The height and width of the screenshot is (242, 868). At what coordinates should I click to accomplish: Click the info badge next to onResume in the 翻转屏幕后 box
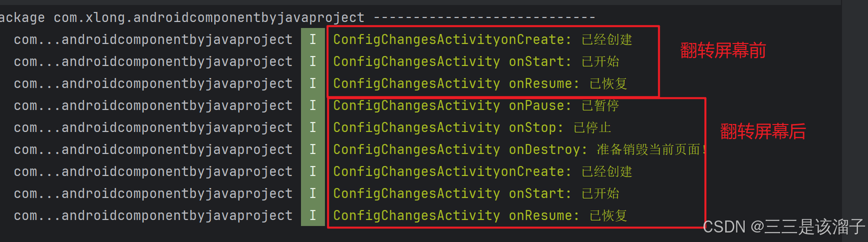[x=313, y=215]
